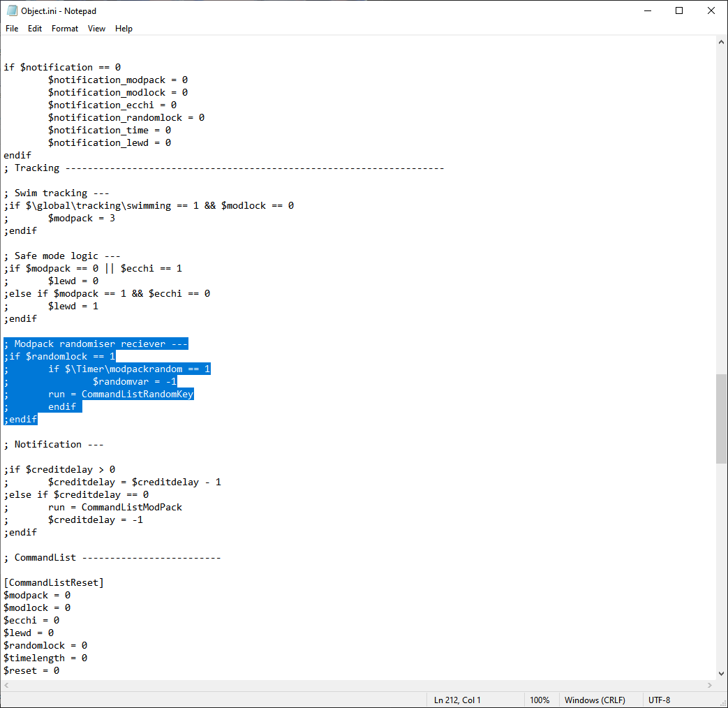Click highlighted '; Modpack randomiser reciever ---' line

point(96,344)
